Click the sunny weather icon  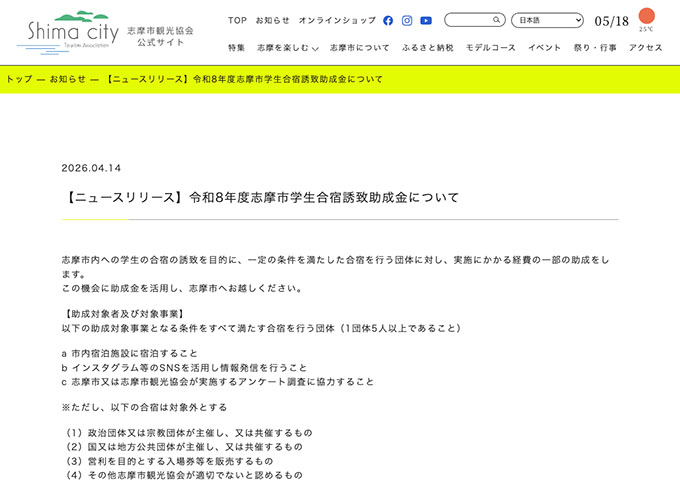coord(647,16)
